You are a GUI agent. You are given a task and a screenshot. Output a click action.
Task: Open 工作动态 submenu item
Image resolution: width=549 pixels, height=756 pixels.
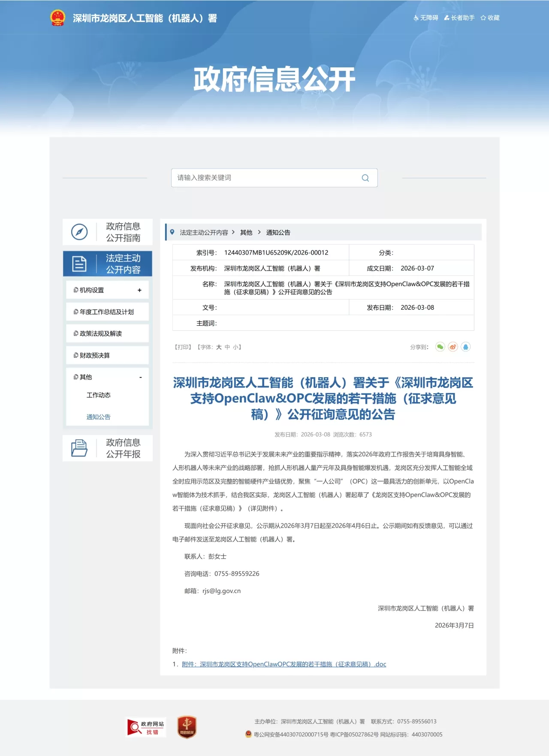pyautogui.click(x=99, y=395)
